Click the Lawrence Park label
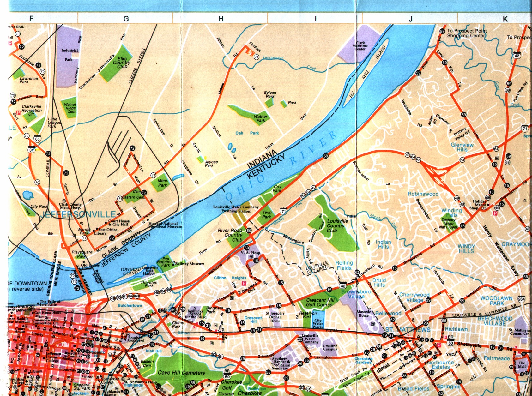The image size is (532, 396). tap(29, 80)
